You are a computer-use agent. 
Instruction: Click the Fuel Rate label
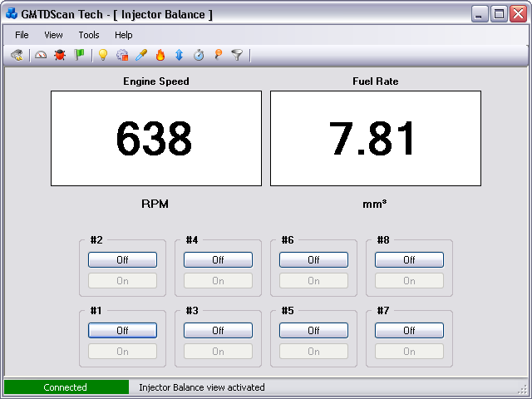tap(376, 81)
